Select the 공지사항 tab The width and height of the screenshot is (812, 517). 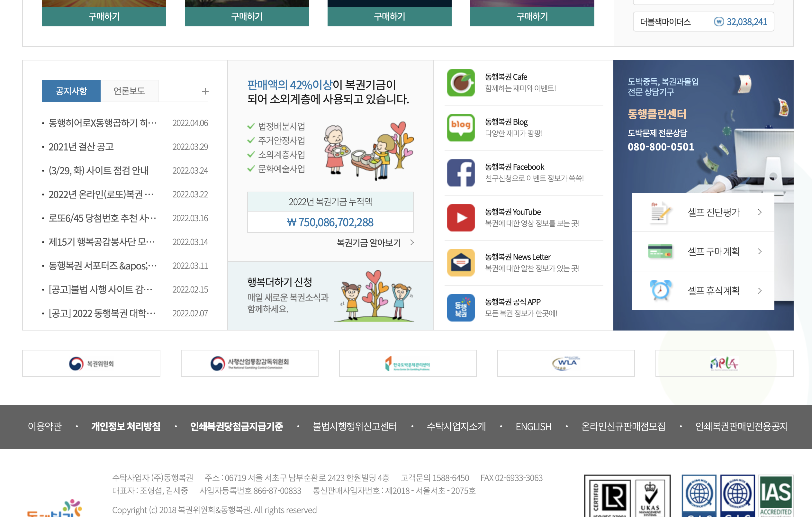(71, 91)
